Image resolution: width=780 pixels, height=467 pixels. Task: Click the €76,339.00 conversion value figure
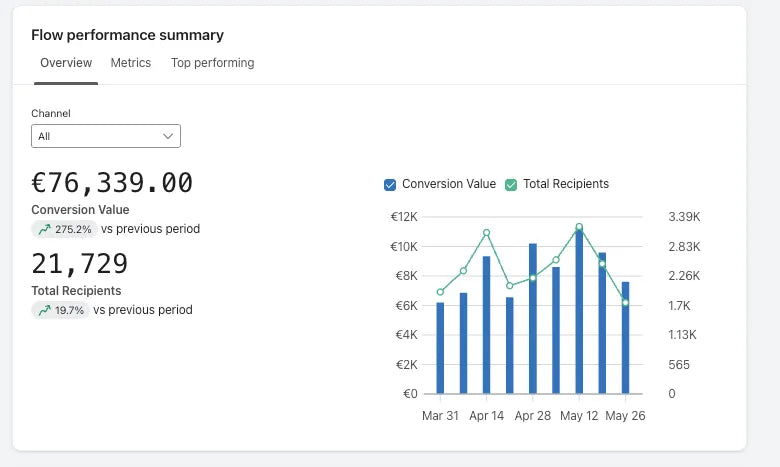(112, 183)
